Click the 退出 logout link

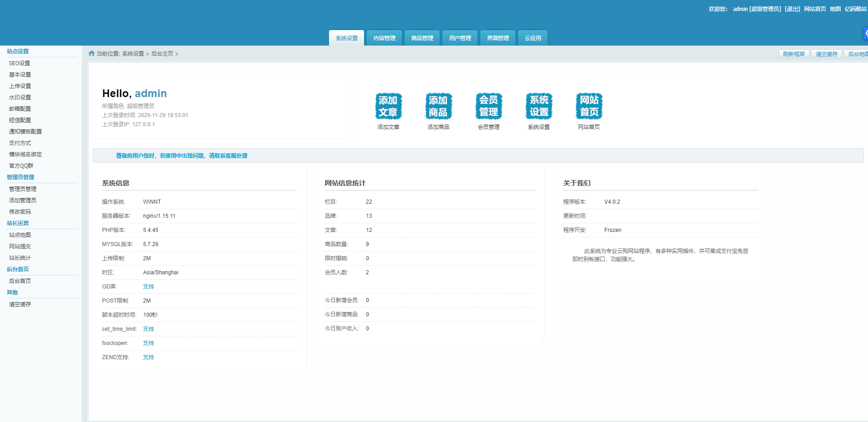(792, 9)
